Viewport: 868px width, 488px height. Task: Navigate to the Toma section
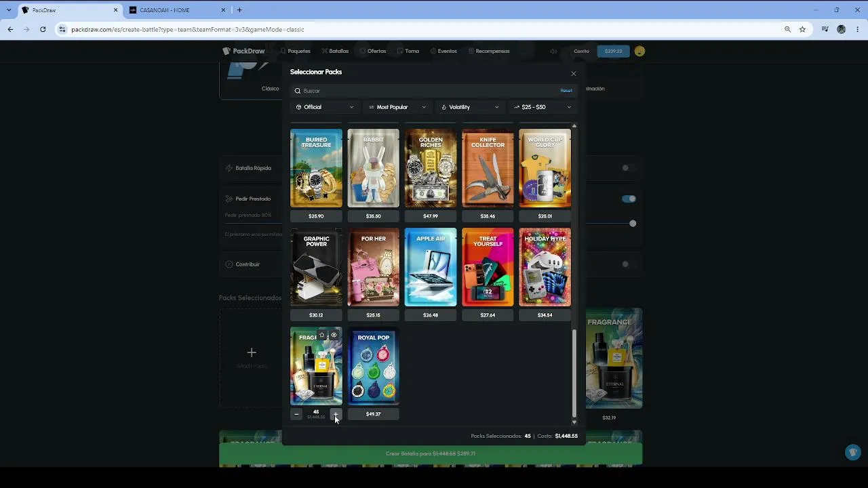pyautogui.click(x=408, y=51)
